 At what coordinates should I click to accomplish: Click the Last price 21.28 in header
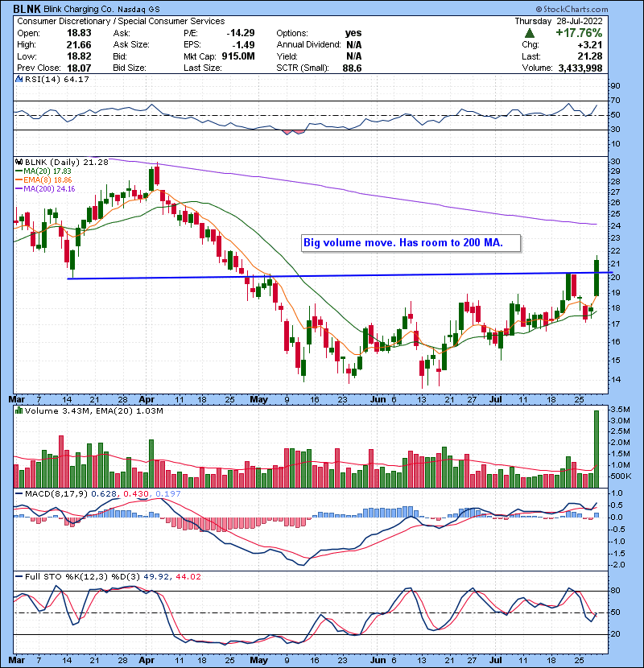590,56
